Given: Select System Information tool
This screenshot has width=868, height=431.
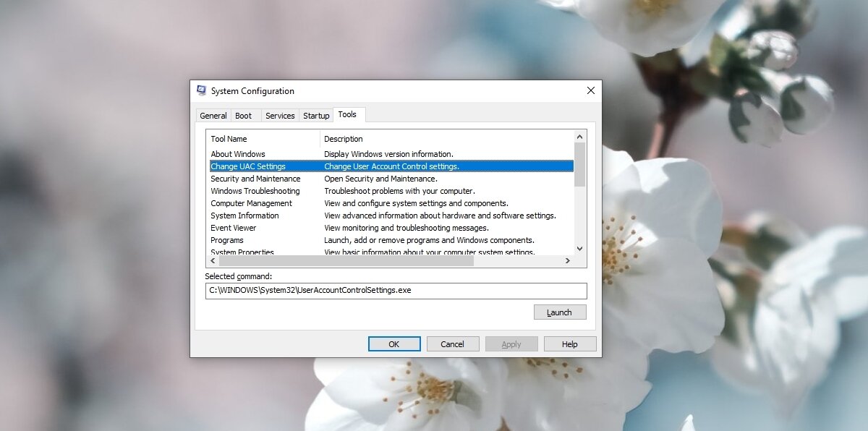Looking at the screenshot, I should [391, 215].
